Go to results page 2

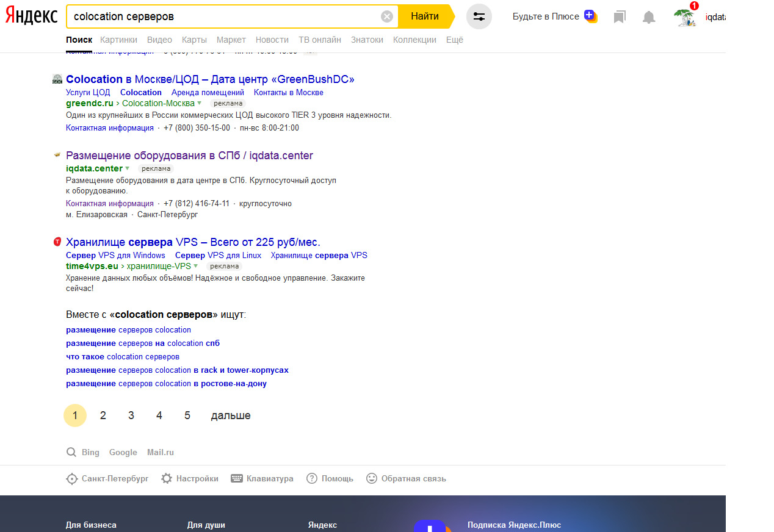103,415
